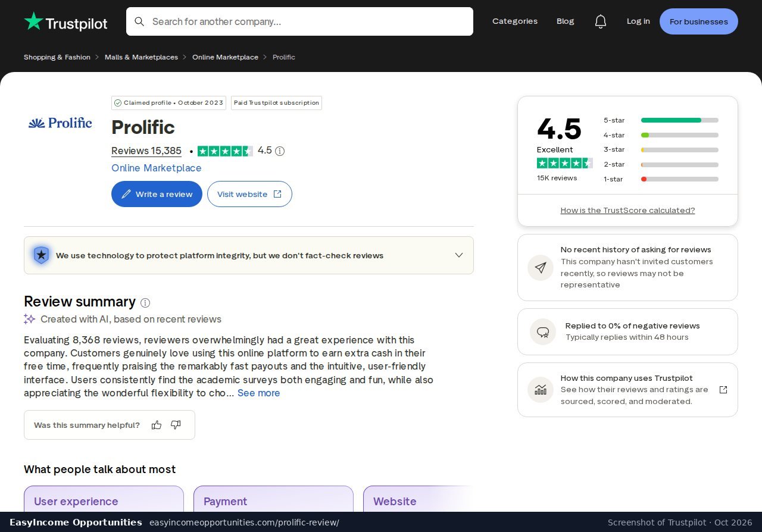Click the Prolific company logo
Image resolution: width=762 pixels, height=532 pixels.
[60, 123]
